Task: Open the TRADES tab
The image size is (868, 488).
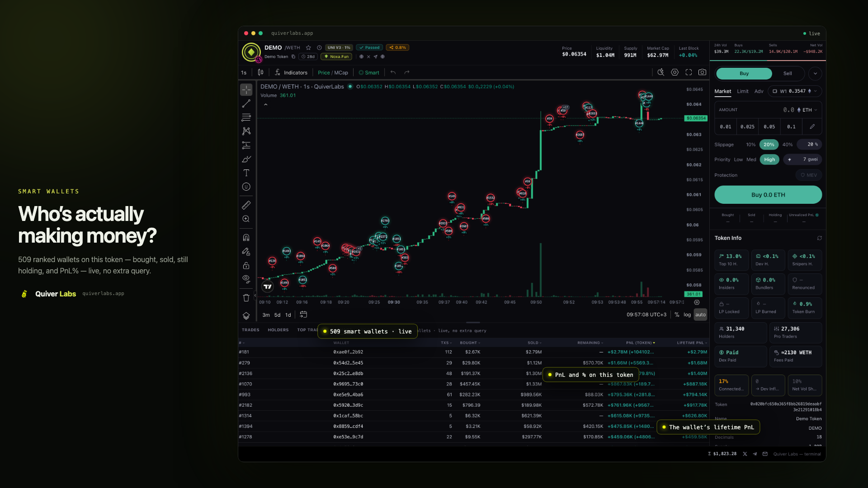Action: click(x=250, y=330)
